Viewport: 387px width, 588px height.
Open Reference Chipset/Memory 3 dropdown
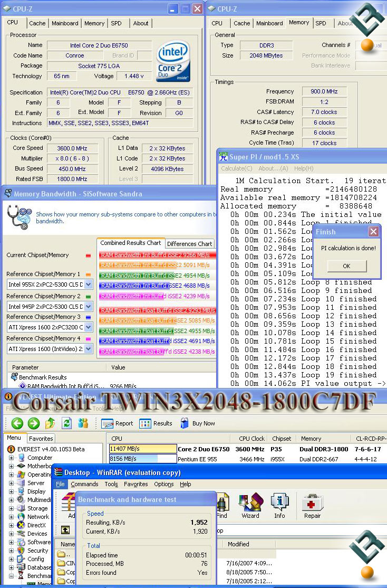point(89,327)
